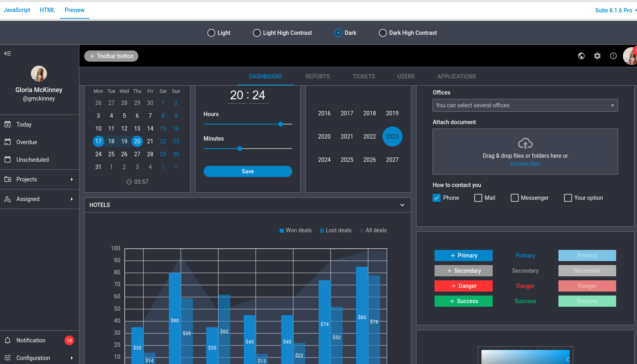Open the Offices multi-select dropdown
The width and height of the screenshot is (637, 364).
[x=525, y=105]
